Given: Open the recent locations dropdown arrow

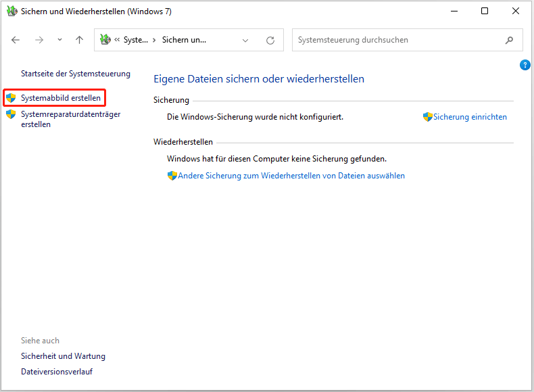Looking at the screenshot, I should tap(59, 40).
